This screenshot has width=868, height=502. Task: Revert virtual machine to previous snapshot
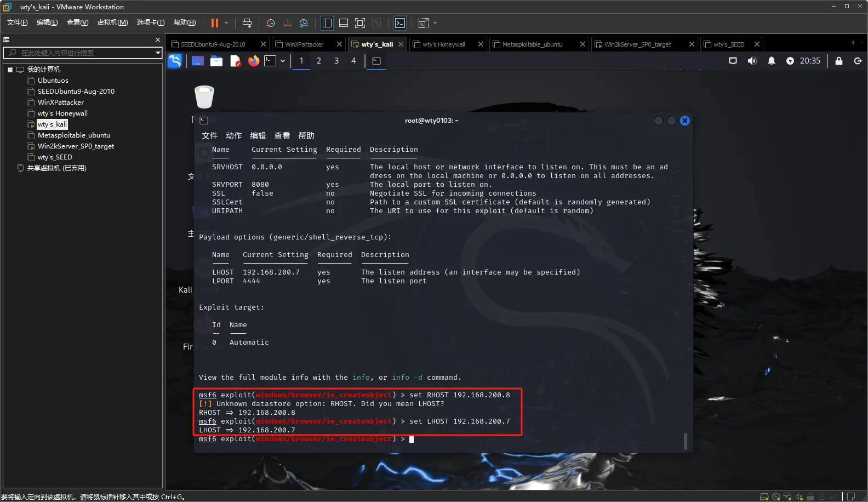[x=287, y=23]
